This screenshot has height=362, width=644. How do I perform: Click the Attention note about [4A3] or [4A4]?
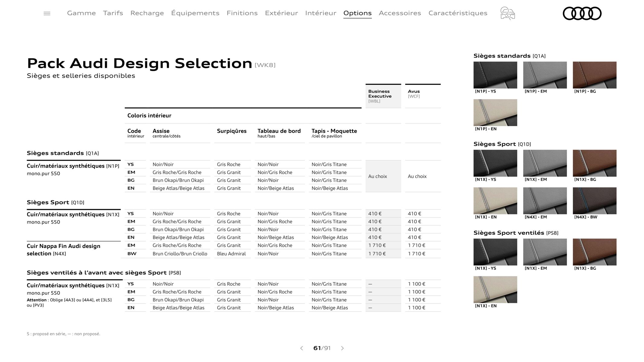pos(69,303)
